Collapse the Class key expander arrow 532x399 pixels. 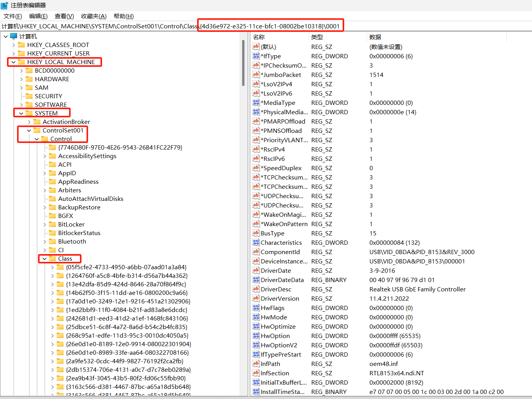click(x=45, y=259)
